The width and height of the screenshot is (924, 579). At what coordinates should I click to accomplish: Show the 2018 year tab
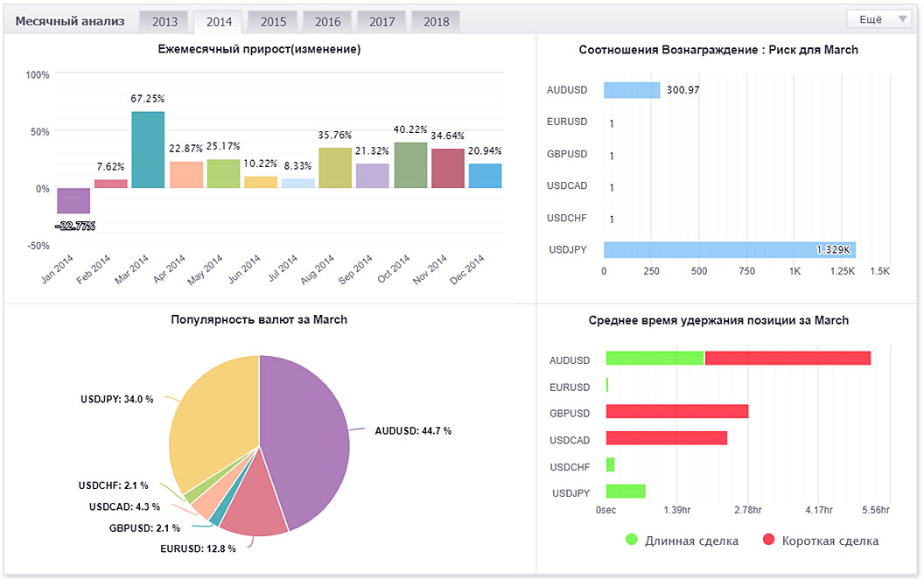point(436,22)
